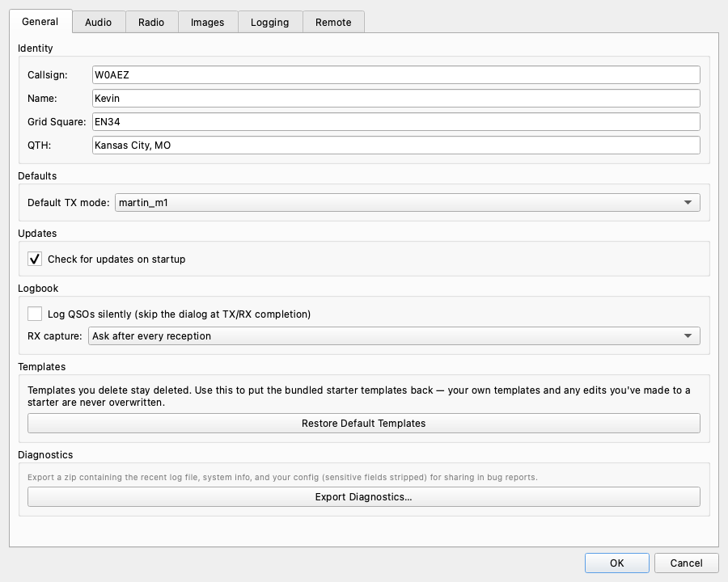
Task: Select the Logging tab
Action: tap(269, 23)
